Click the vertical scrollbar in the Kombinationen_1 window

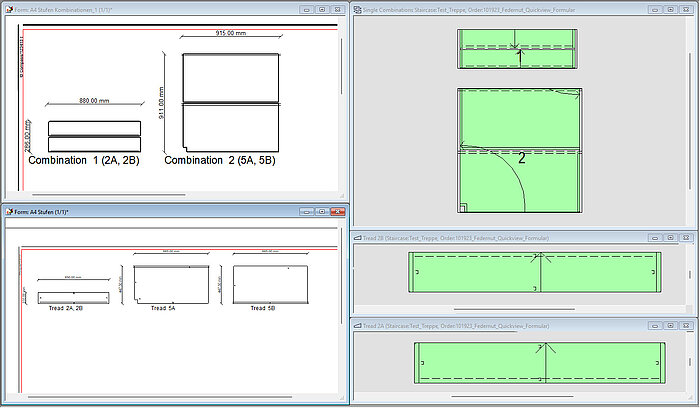(342, 66)
